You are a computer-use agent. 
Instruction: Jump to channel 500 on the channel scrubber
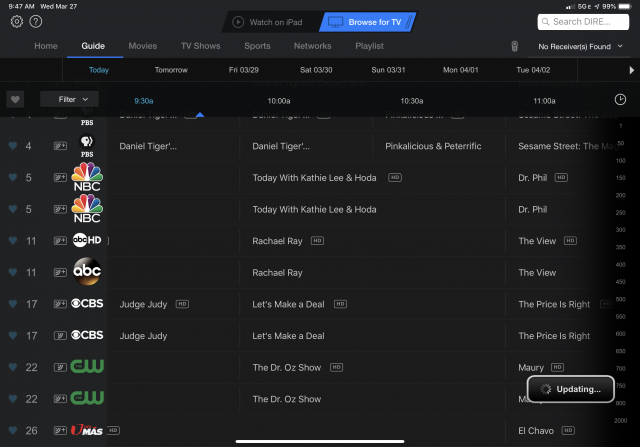point(620,299)
